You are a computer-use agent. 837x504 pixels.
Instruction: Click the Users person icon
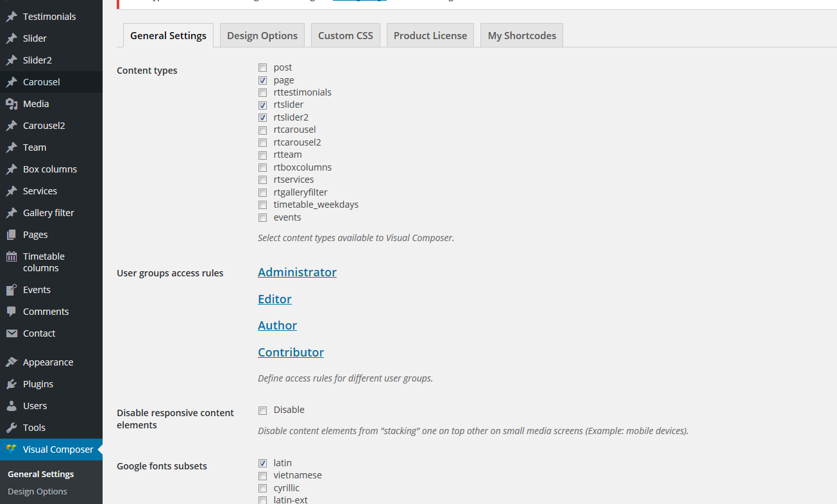tap(12, 406)
